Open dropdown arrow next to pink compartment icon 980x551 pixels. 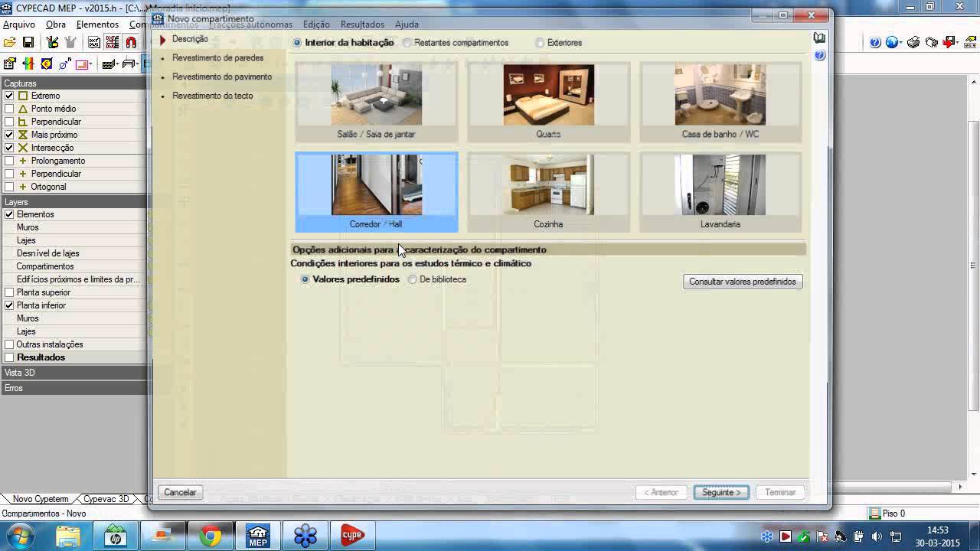click(91, 64)
